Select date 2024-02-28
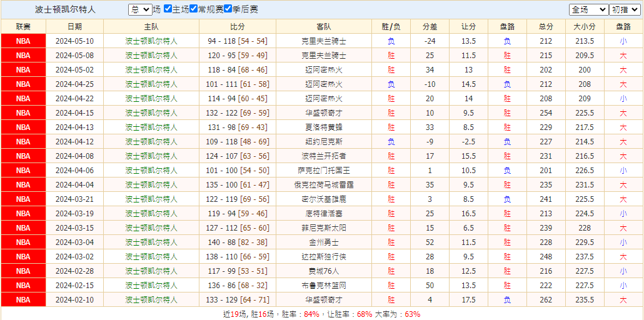This screenshot has width=644, height=320. coord(74,271)
